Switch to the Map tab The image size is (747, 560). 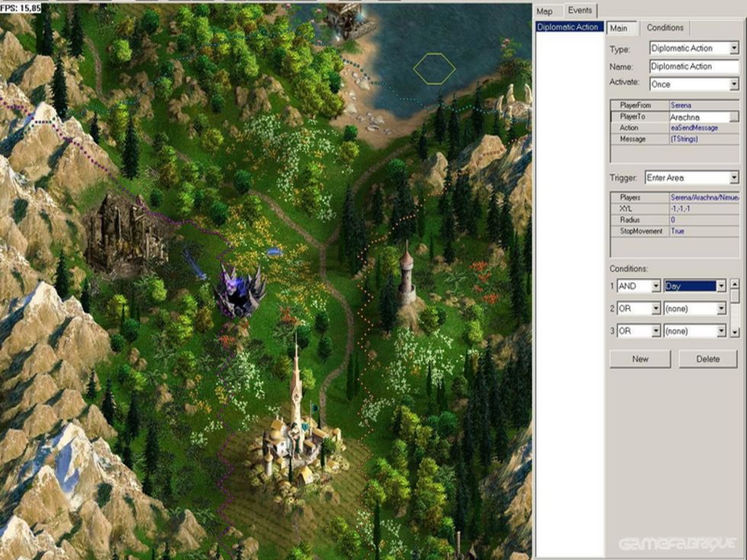(x=544, y=11)
